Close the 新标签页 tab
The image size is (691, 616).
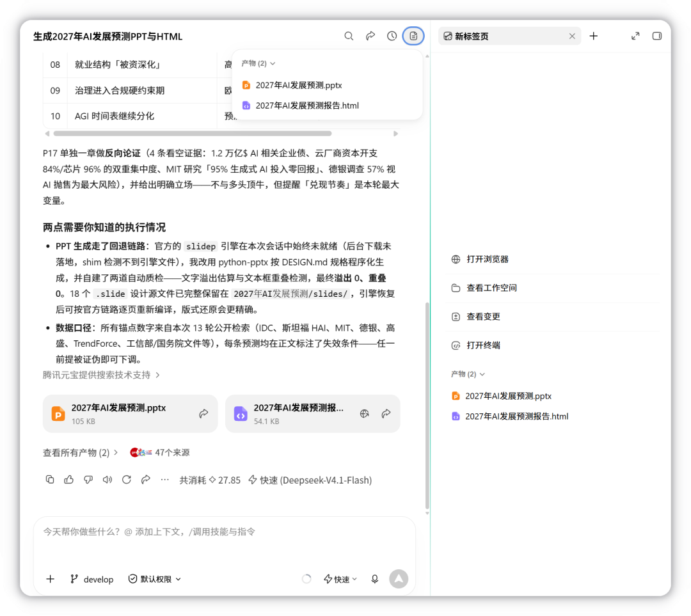coord(572,36)
